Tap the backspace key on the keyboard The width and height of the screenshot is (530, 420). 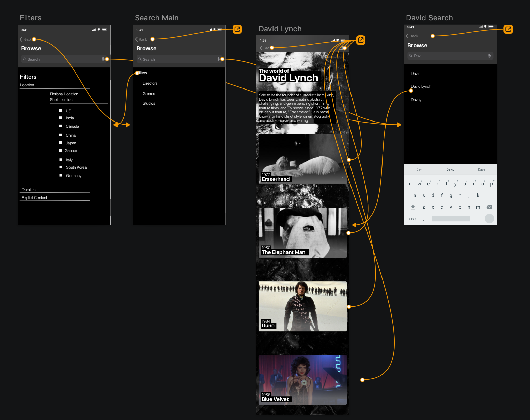pyautogui.click(x=489, y=207)
